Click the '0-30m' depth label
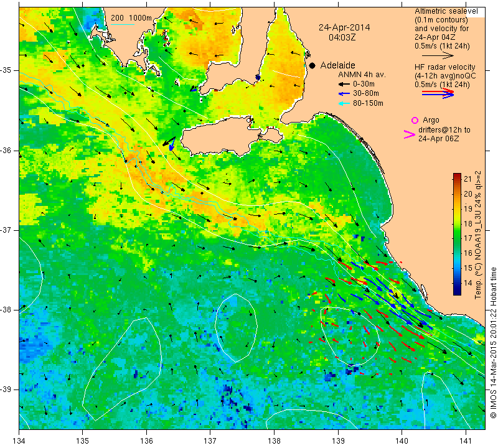This screenshot has width=498, height=448. pyautogui.click(x=364, y=84)
